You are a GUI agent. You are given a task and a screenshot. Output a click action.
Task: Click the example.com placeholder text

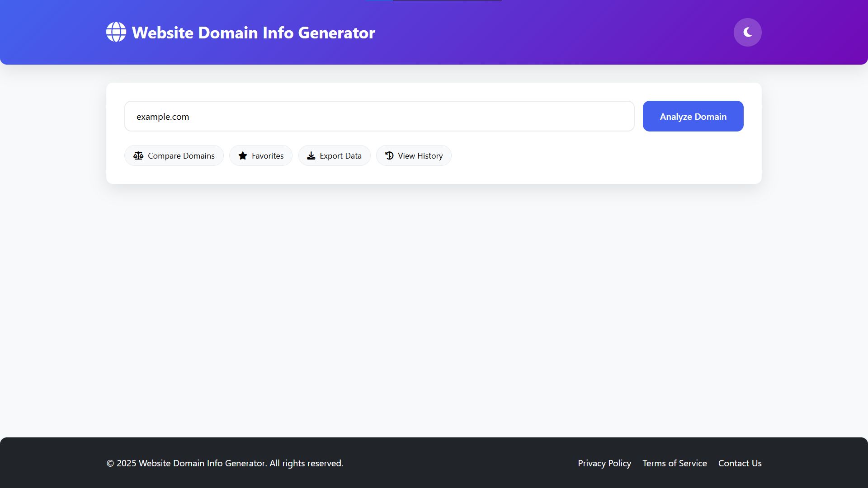(x=163, y=117)
